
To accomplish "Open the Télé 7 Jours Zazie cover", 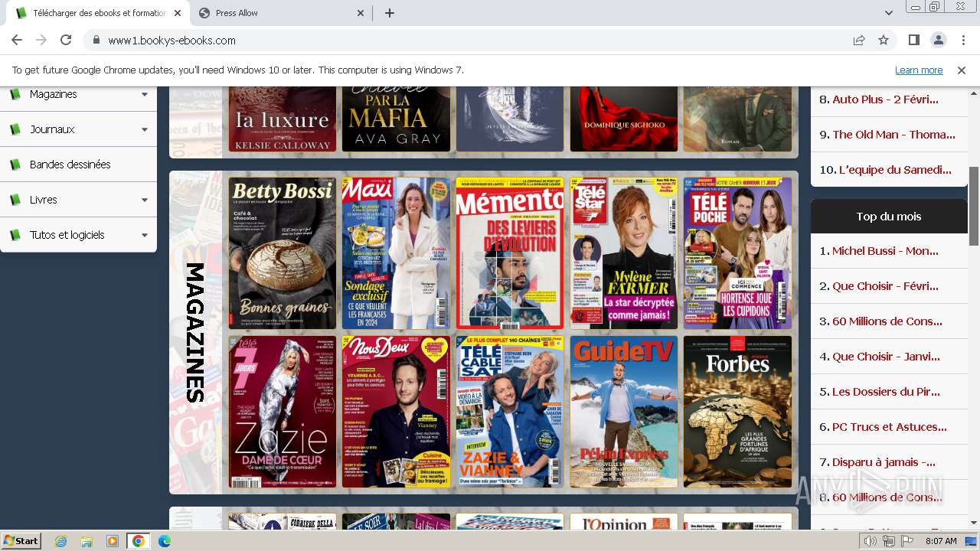I will tap(283, 412).
